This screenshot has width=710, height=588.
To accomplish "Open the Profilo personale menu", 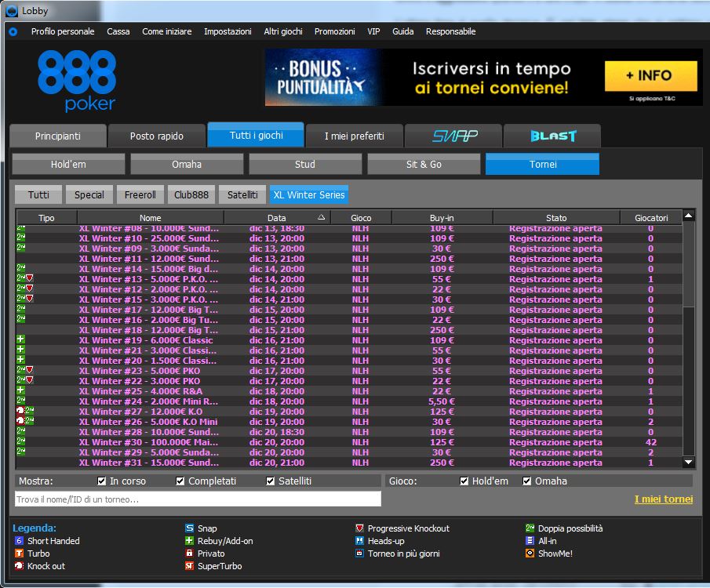I will (x=63, y=31).
